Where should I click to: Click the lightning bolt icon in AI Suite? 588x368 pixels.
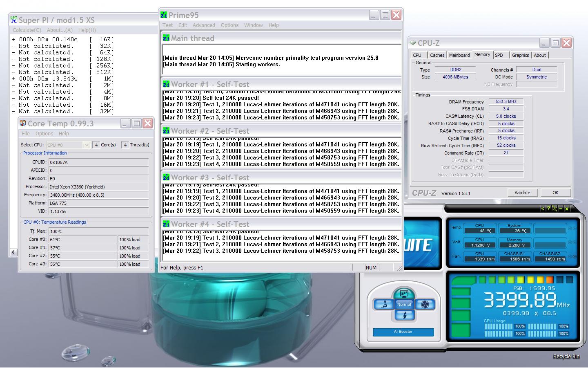[404, 315]
